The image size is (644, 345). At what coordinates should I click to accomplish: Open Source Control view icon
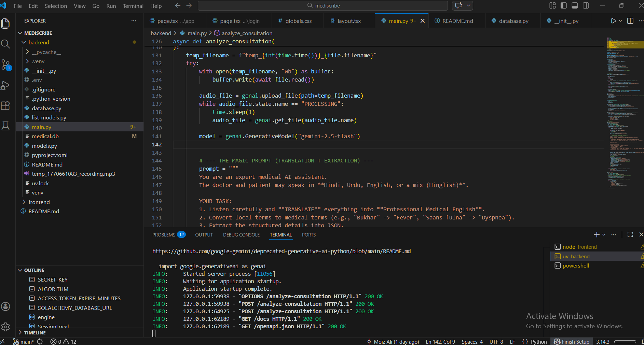[x=5, y=64]
